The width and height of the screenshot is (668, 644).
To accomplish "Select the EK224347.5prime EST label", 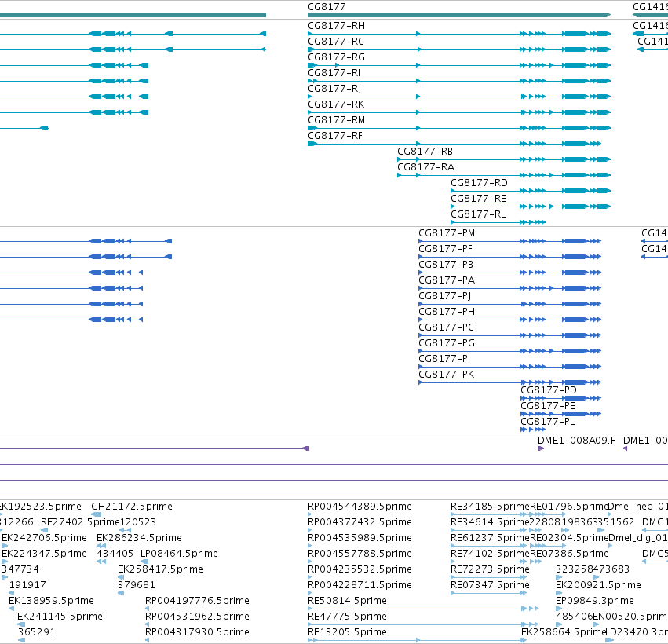I will 44,554.
